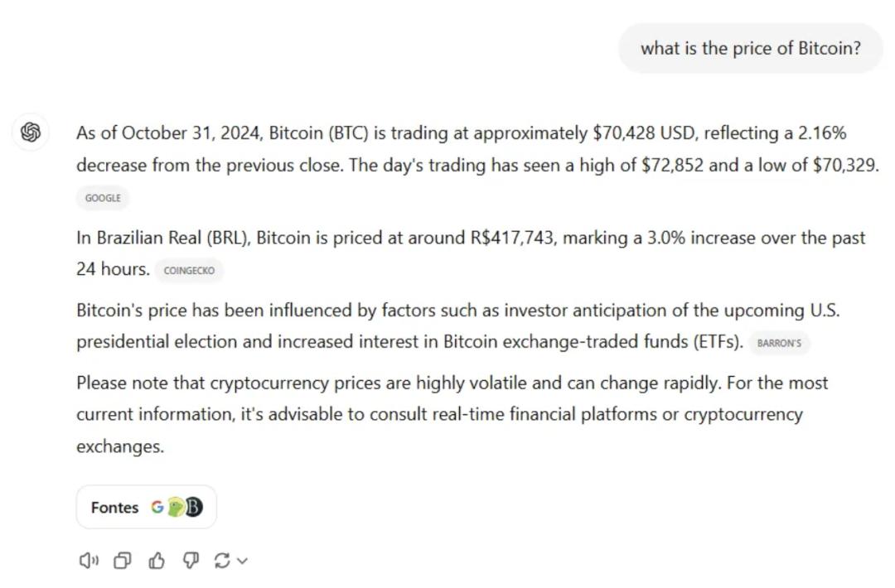Click the user message asking Bitcoin's price
The image size is (895, 588).
click(750, 48)
